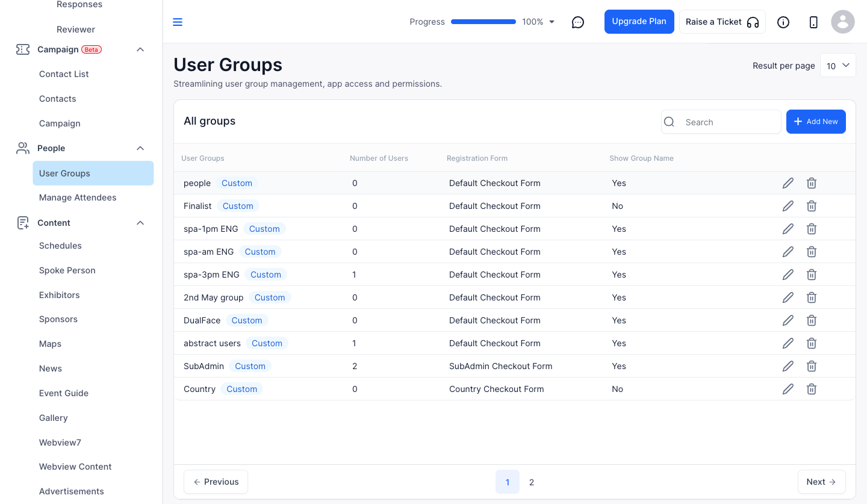The image size is (867, 504).
Task: Delete the DualFace group
Action: 812,320
